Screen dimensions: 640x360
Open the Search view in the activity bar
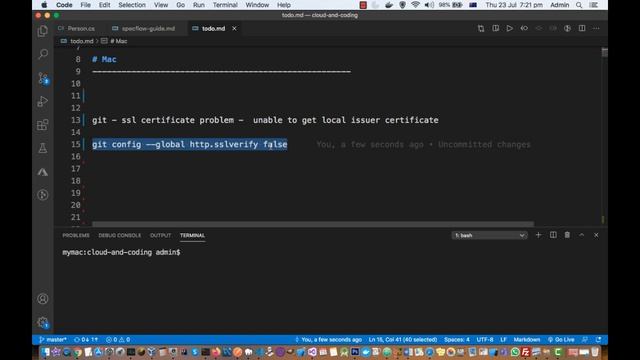tap(43, 54)
